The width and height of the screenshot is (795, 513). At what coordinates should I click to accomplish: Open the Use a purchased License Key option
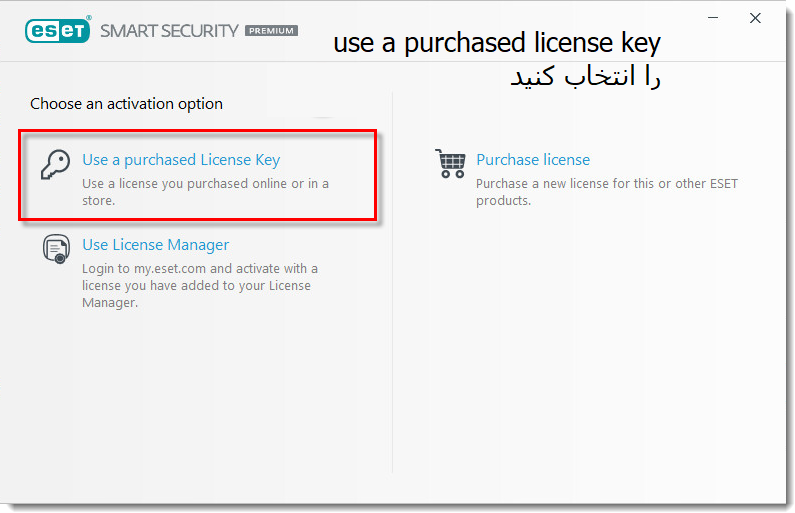coord(181,160)
